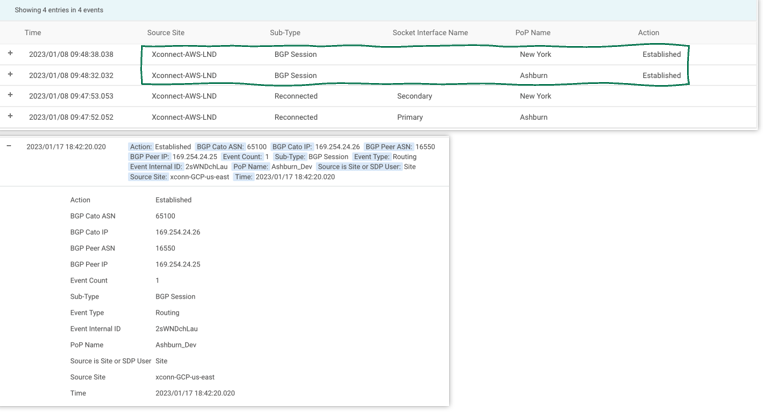Collapse the 2023/01/17 18:42:20 event details
Viewport: 764px width, 412px height.
(9, 147)
